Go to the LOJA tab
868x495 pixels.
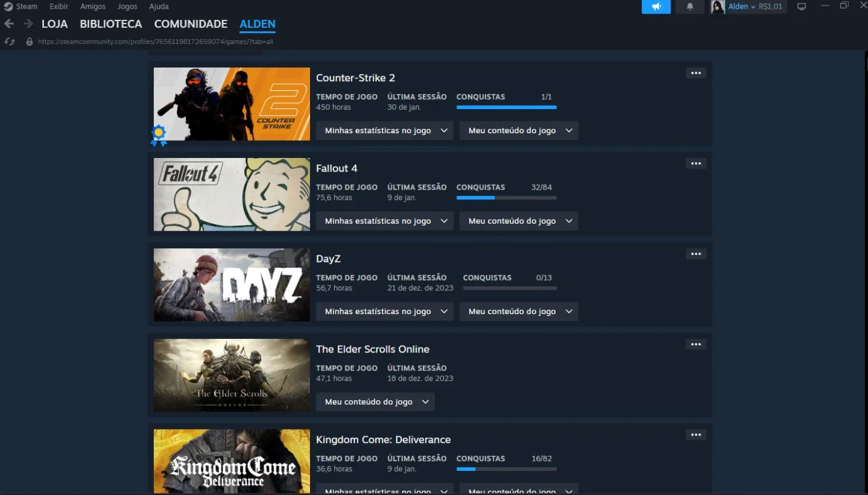click(x=55, y=24)
